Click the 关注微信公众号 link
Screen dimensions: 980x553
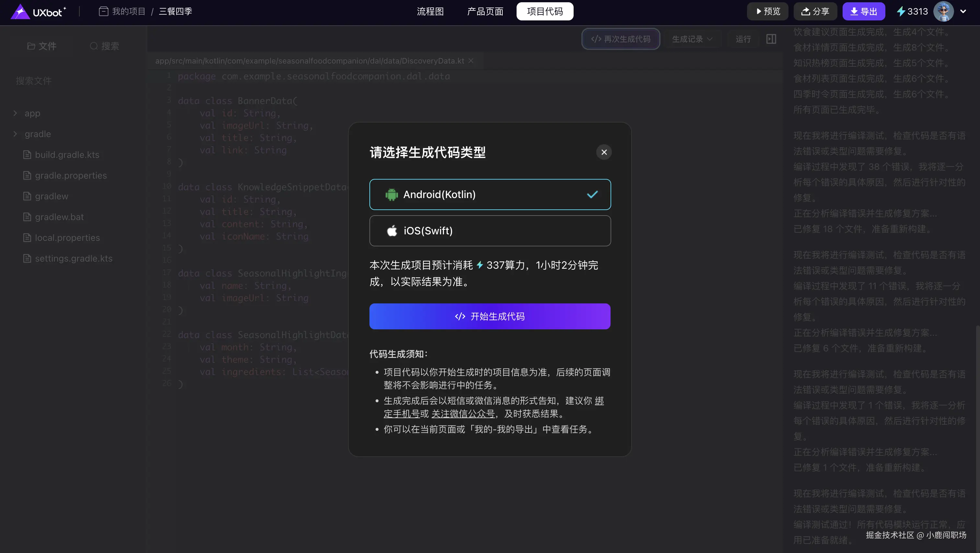click(463, 414)
